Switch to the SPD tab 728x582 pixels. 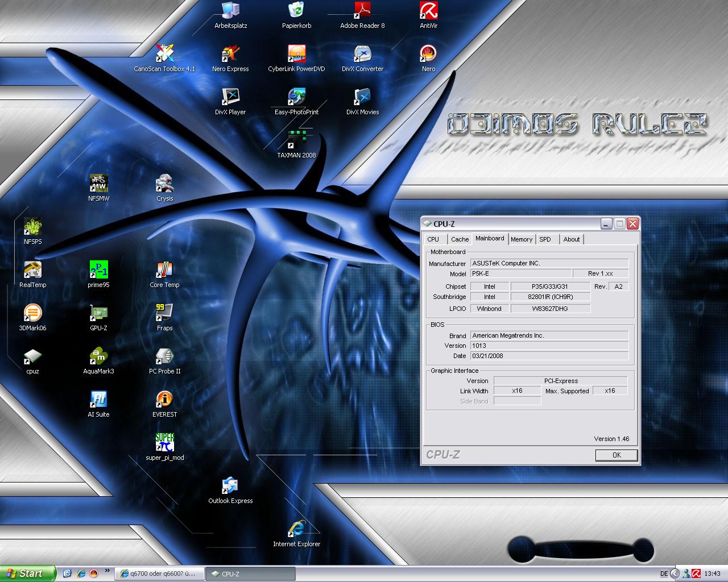[545, 239]
